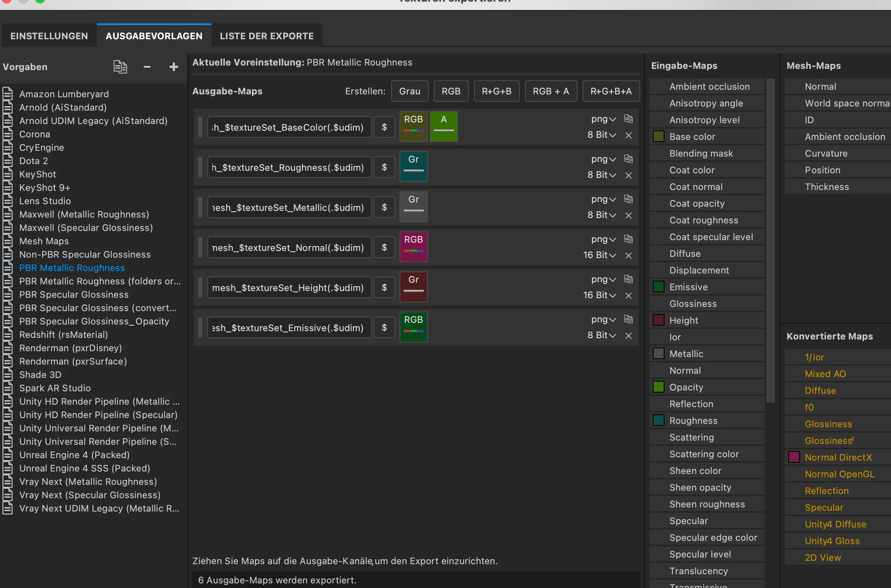Switch to the EINSTELLUNGEN tab
This screenshot has height=588, width=891.
pyautogui.click(x=49, y=36)
